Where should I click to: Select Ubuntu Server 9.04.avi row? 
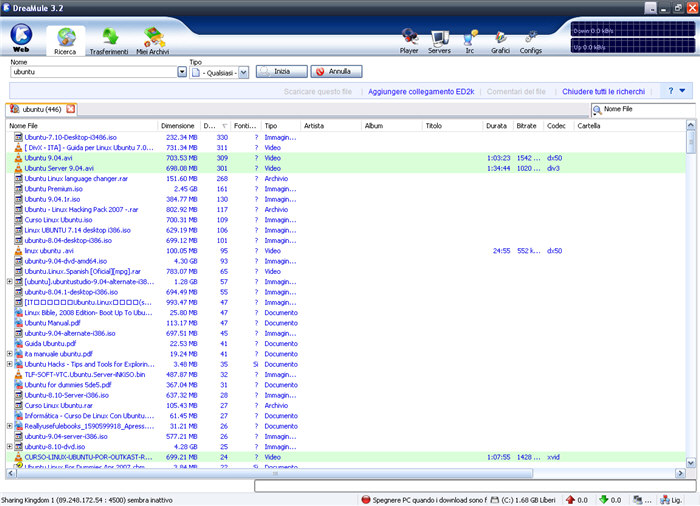pyautogui.click(x=346, y=168)
